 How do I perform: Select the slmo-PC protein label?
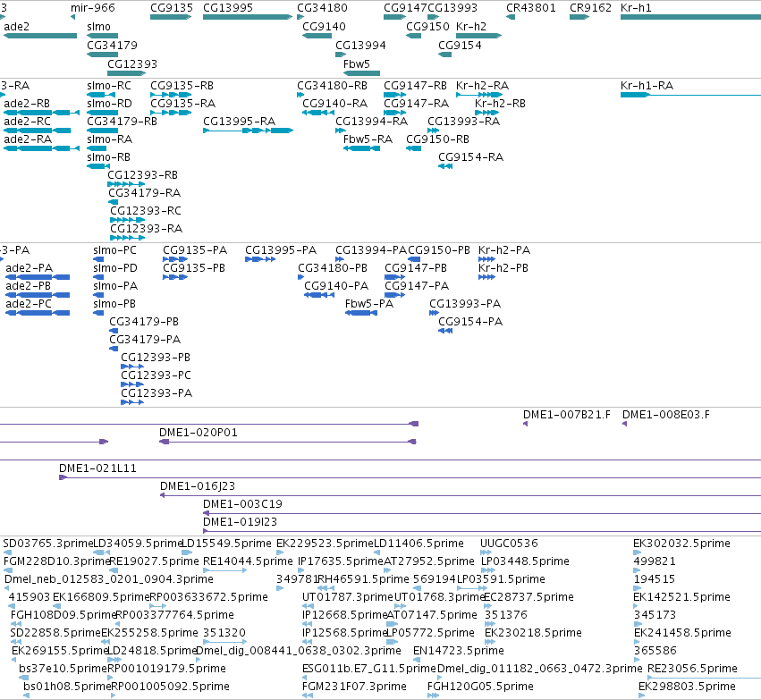[115, 249]
